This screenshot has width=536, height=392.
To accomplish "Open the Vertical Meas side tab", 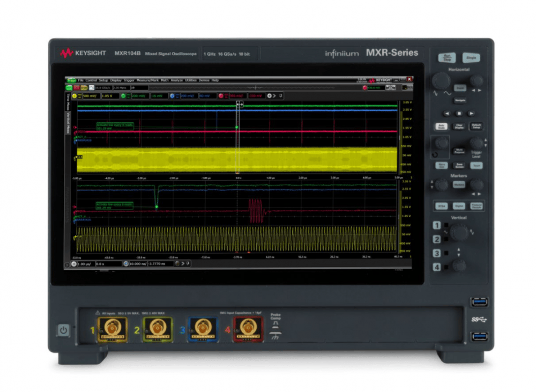I will 68,122.
